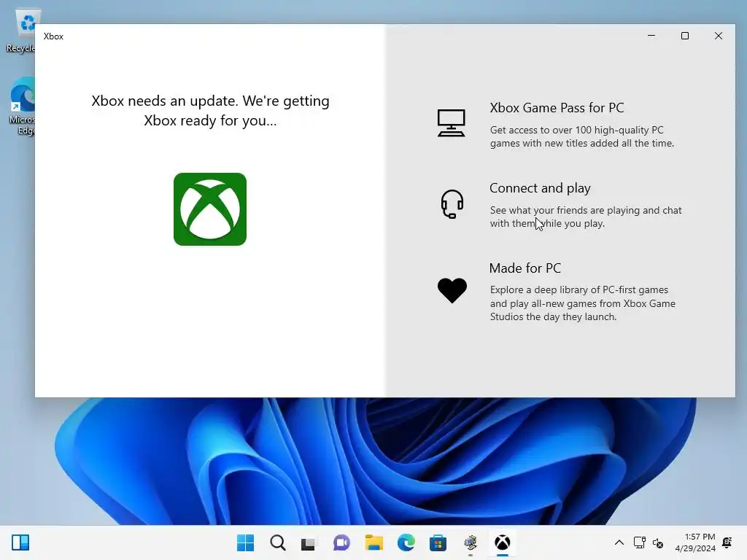Select the Microsoft Edge desktop shortcut
Image resolution: width=747 pixels, height=560 pixels.
click(x=22, y=106)
